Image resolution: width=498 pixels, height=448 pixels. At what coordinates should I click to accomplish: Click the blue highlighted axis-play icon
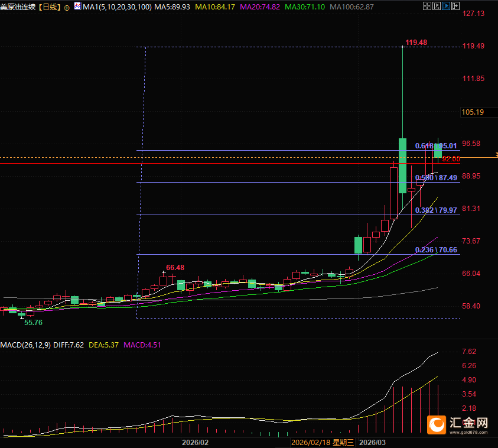coord(446,6)
